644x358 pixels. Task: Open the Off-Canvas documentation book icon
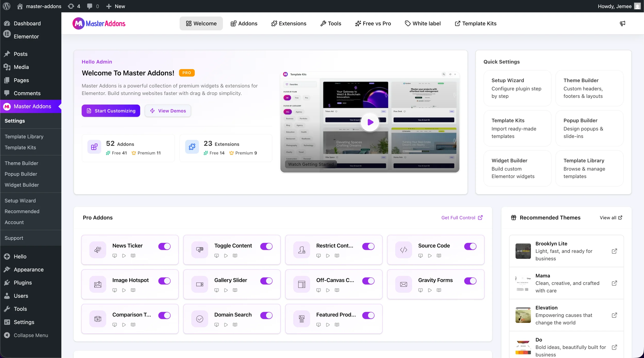click(x=337, y=290)
